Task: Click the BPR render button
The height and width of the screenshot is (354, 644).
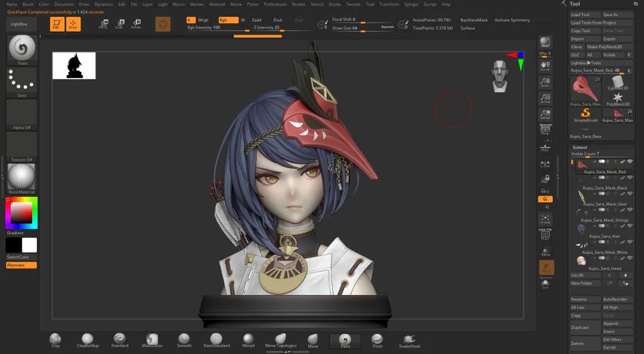Action: point(545,42)
